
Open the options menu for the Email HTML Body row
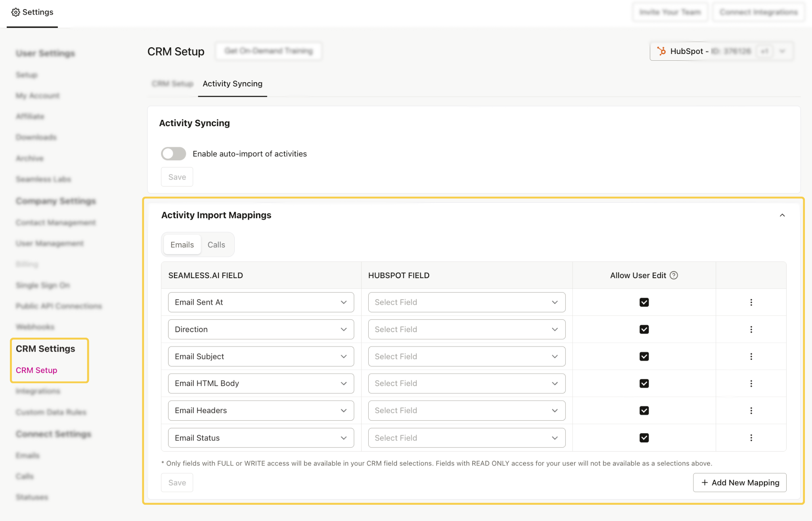tap(751, 383)
